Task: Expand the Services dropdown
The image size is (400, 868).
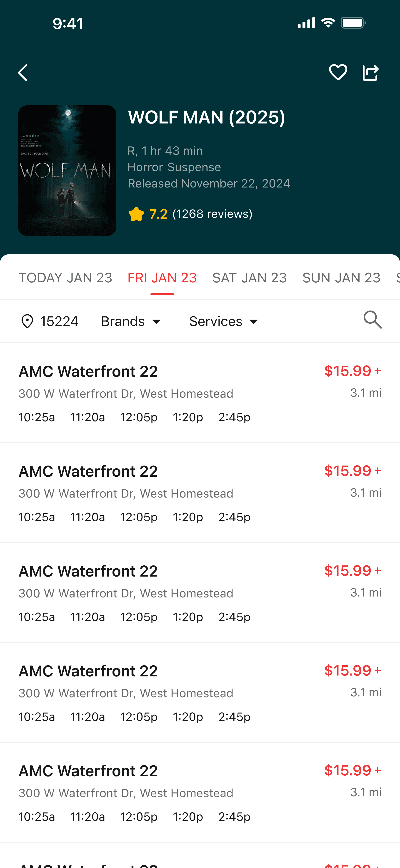Action: pos(224,321)
